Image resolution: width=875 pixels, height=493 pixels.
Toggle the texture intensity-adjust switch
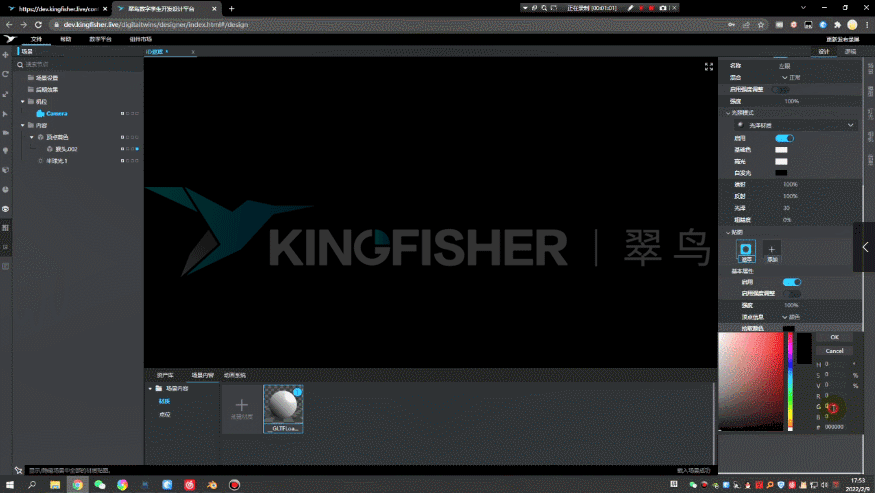[x=792, y=294]
